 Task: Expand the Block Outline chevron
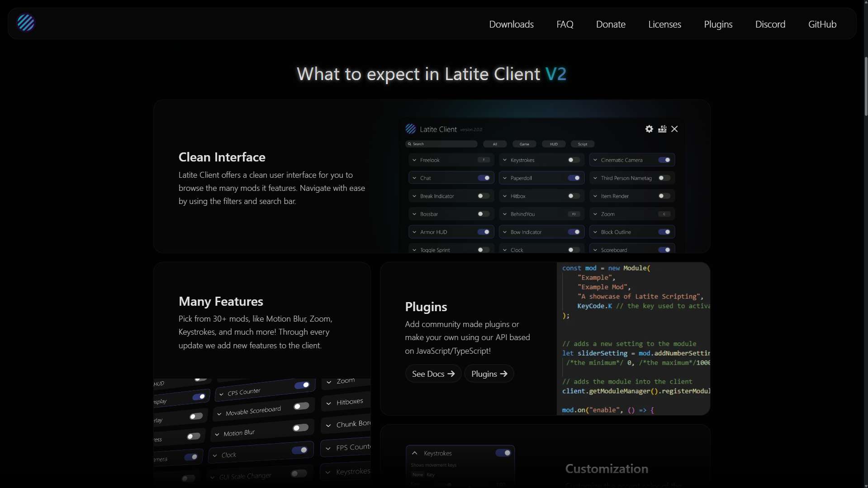tap(595, 232)
